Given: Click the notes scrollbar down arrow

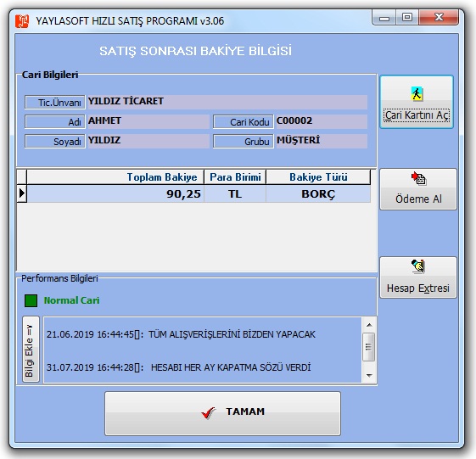Looking at the screenshot, I should [x=369, y=376].
